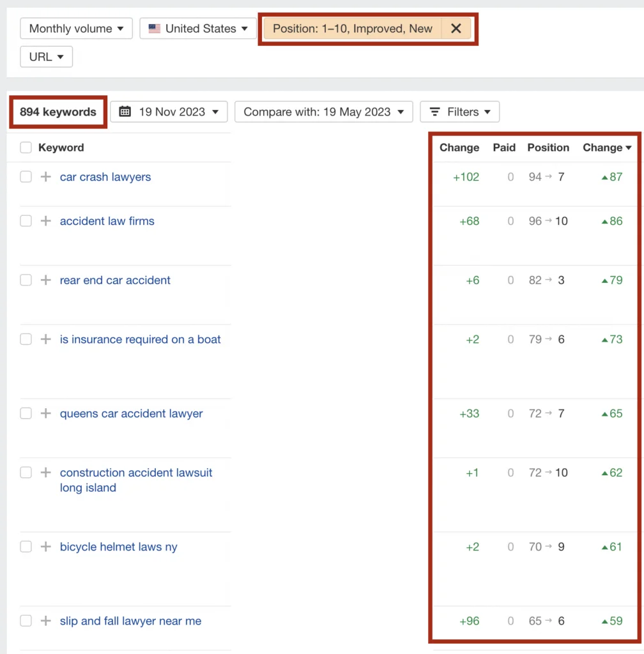The height and width of the screenshot is (654, 644).
Task: Click plus icon next to bicycle helmet laws ny
Action: (45, 547)
